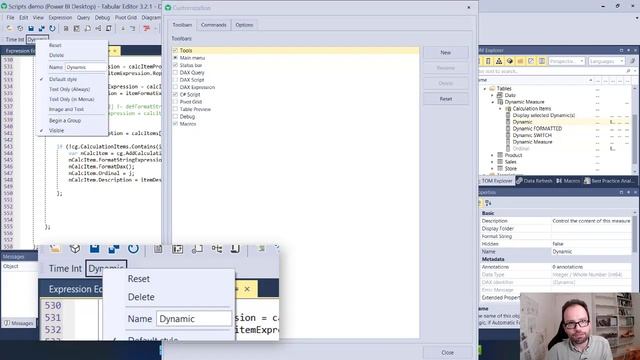Switch to the Options tab in Customization
Screen dimensions: 640x360
click(244, 25)
